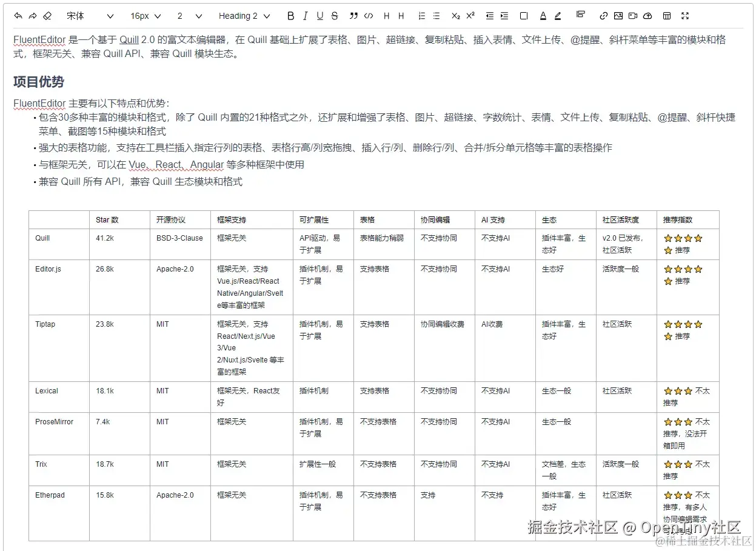The width and height of the screenshot is (756, 551).
Task: Clear formatting with the eraser icon
Action: coord(48,16)
